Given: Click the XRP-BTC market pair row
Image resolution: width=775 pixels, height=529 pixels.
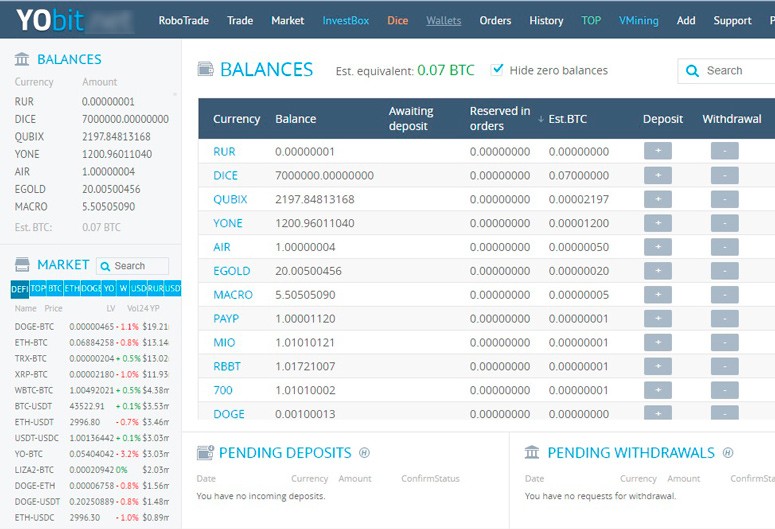Looking at the screenshot, I should pos(92,374).
